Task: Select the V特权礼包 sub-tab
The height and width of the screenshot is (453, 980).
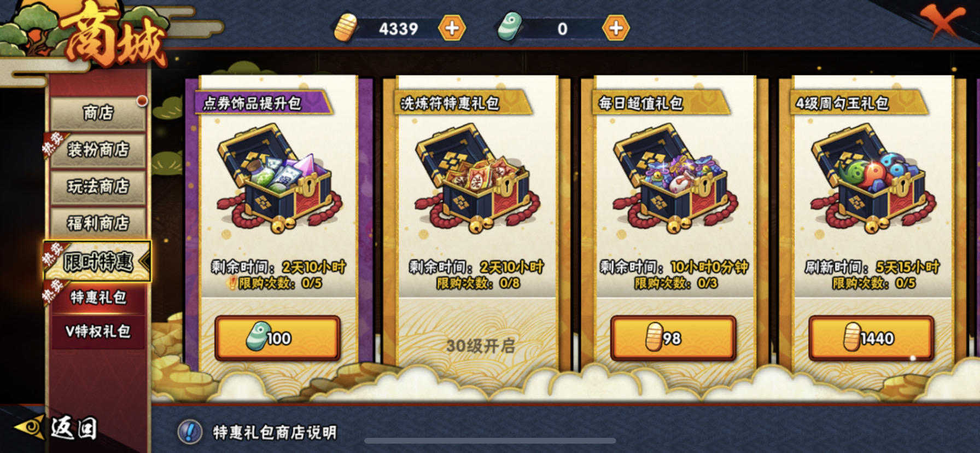Action: [98, 331]
